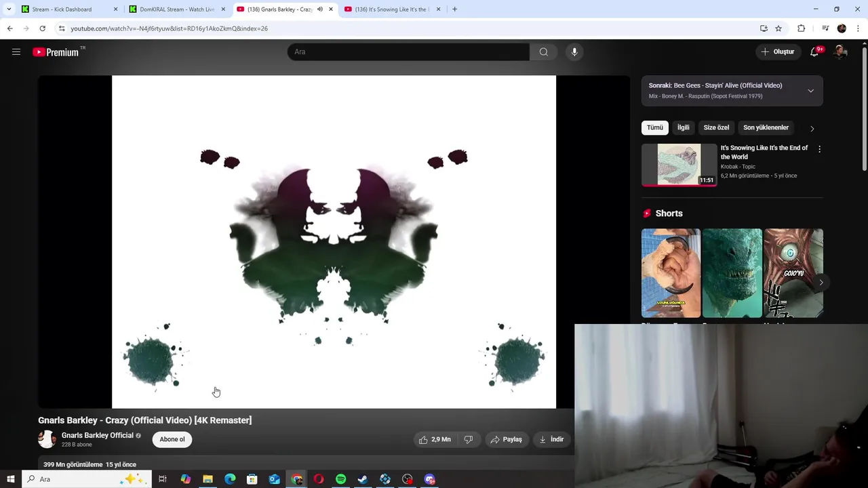Click the Crazy video player area
Screen dimensions: 868x488
coord(334,242)
